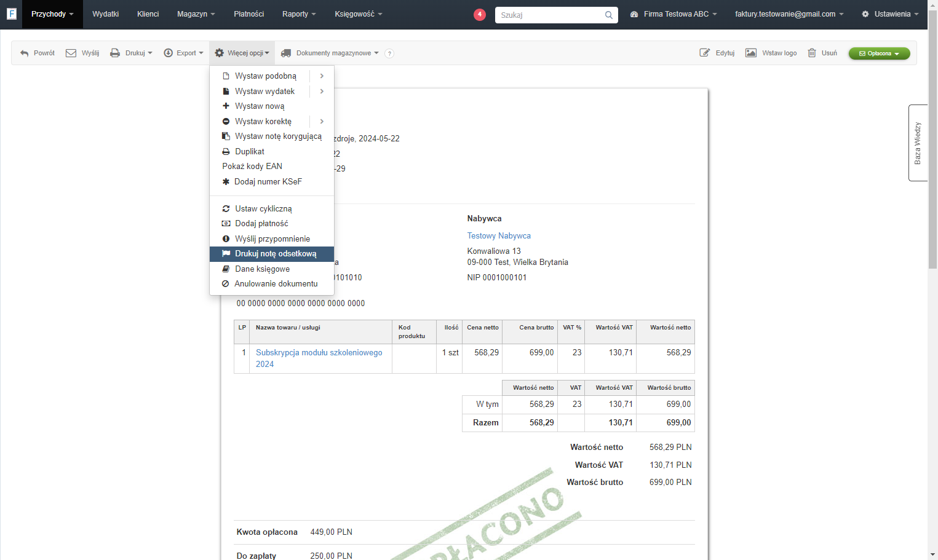Click Wstaw logo image button

(x=771, y=53)
